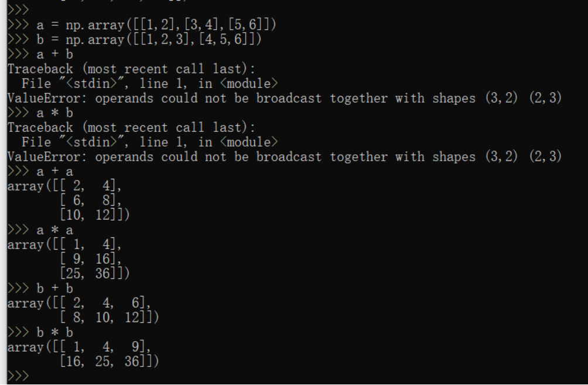Click the output row 'array([[ 2, 4, 6],'
The width and height of the screenshot is (588, 385).
tap(79, 303)
